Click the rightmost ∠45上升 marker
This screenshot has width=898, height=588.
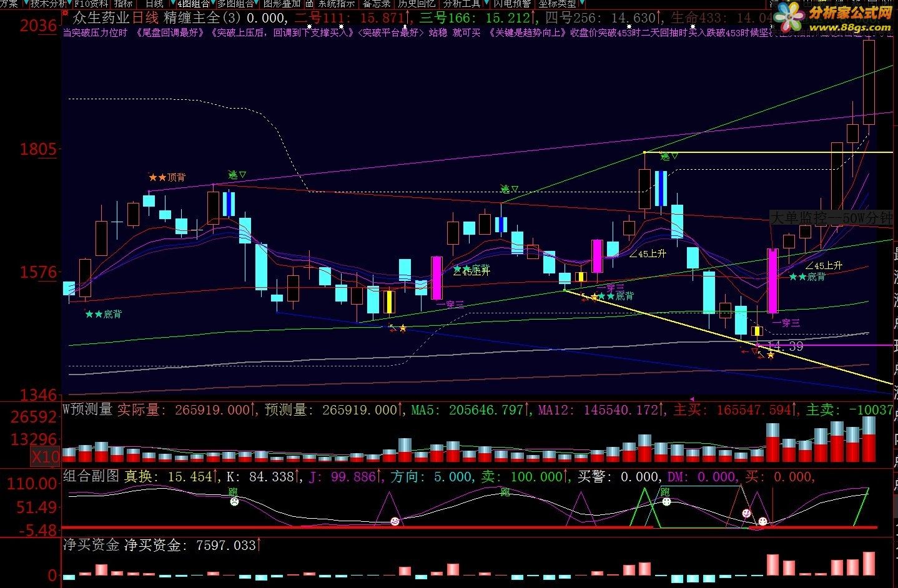click(822, 265)
